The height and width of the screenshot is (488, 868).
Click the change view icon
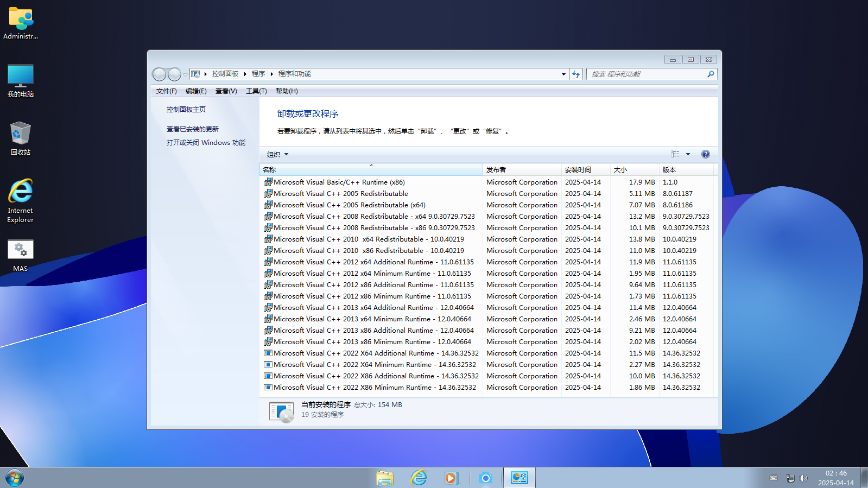click(x=675, y=154)
